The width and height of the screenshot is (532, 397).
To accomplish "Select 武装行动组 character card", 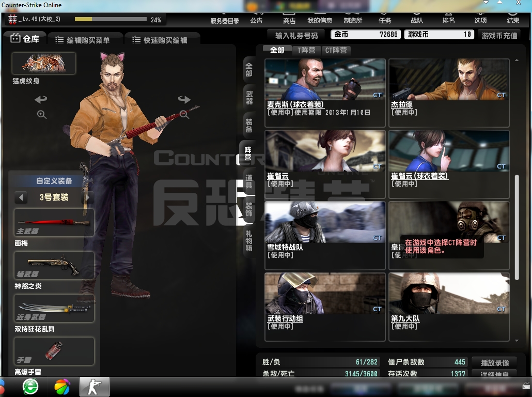I will point(325,307).
